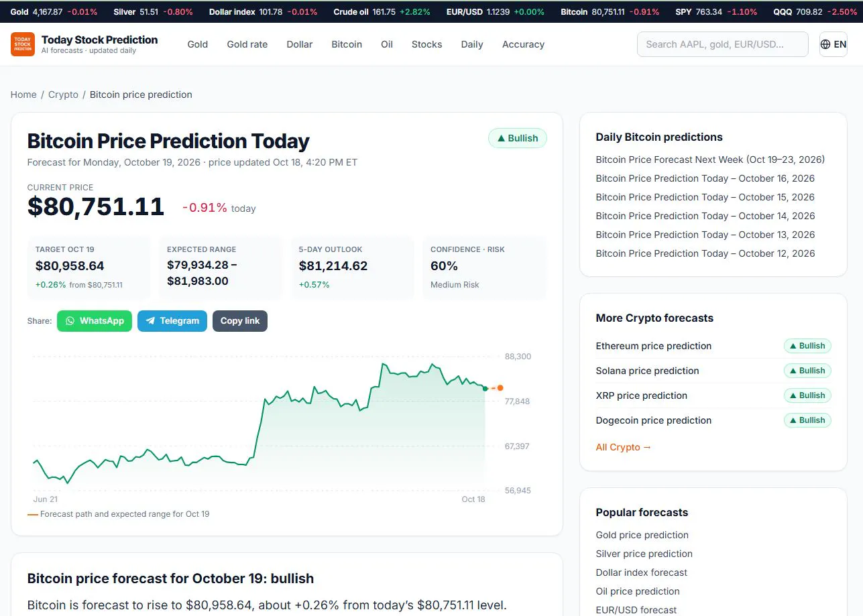Viewport: 863px width, 616px height.
Task: Click the Crude oil ticker in top bar
Action: (x=382, y=12)
